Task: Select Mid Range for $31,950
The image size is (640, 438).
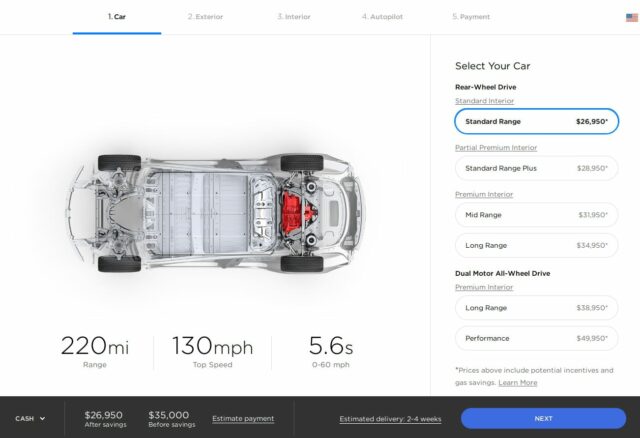Action: tap(536, 215)
